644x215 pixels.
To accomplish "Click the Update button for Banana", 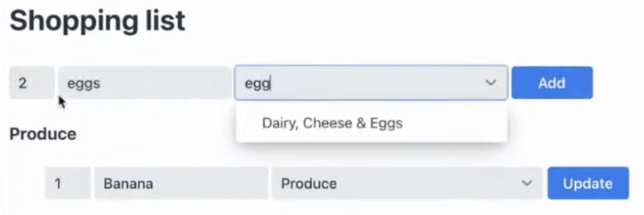I will point(588,184).
